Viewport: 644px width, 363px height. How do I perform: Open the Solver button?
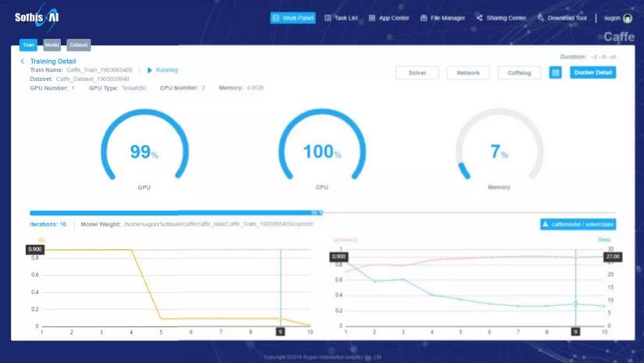pos(418,73)
